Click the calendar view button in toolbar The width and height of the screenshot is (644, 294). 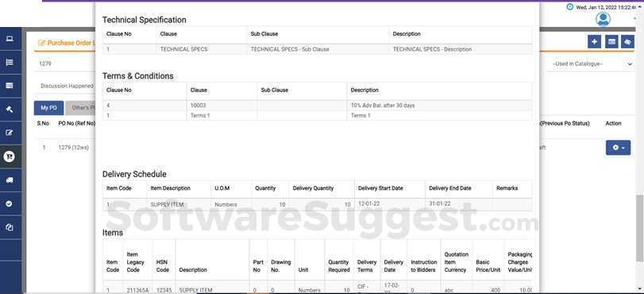click(611, 41)
